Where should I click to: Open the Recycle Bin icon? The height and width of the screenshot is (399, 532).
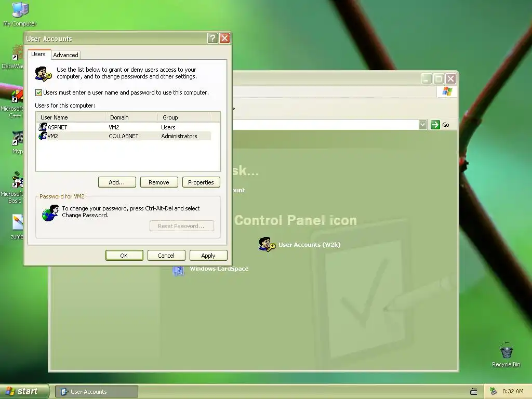point(506,354)
